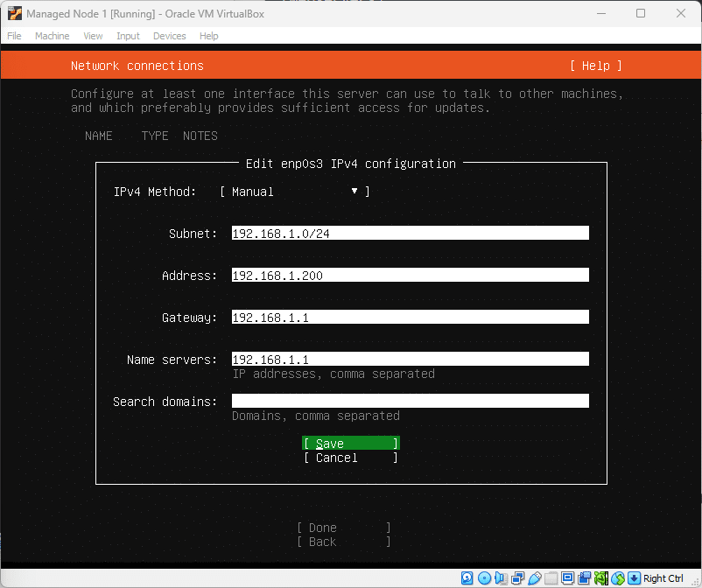Open installer Help in orange header

tap(595, 66)
